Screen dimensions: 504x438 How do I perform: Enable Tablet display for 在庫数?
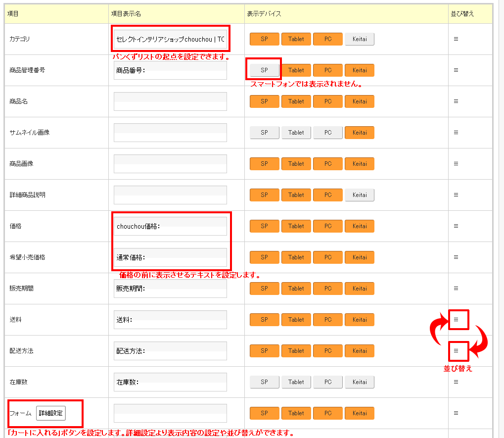click(x=296, y=382)
